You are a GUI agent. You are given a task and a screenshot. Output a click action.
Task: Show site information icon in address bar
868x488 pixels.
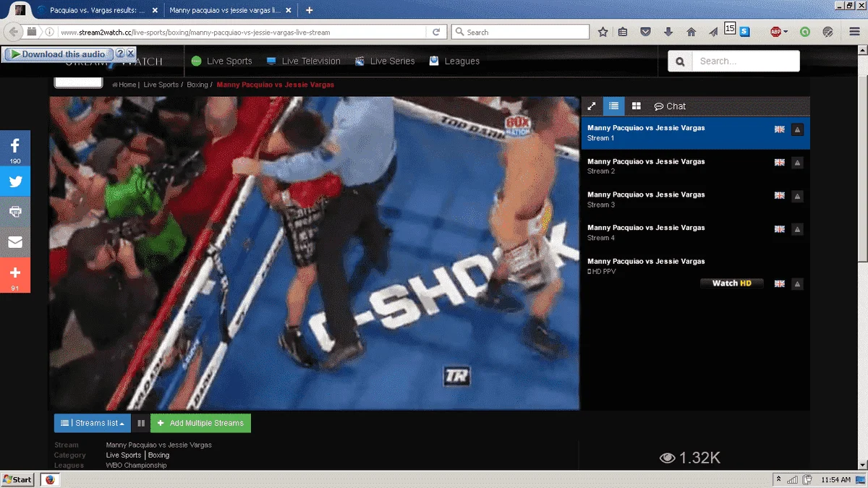pyautogui.click(x=49, y=32)
